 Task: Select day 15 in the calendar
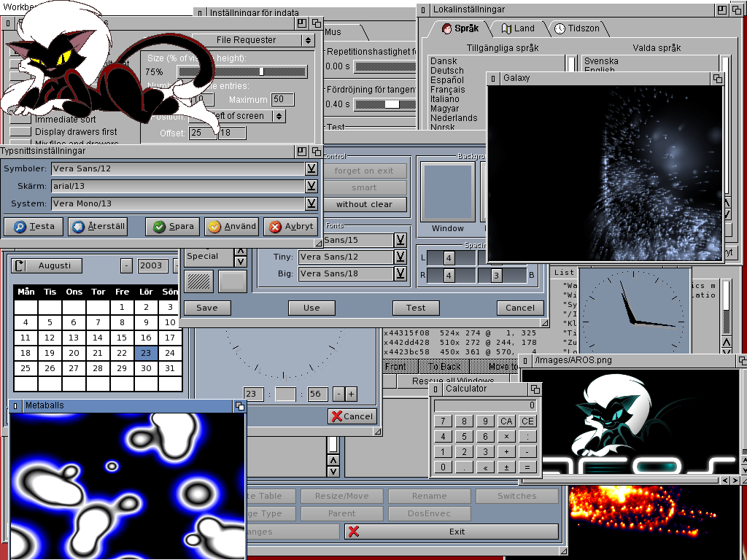pyautogui.click(x=122, y=338)
